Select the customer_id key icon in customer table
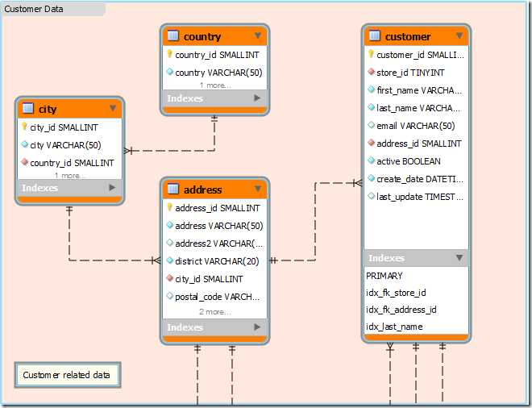The width and height of the screenshot is (532, 408). [x=371, y=54]
